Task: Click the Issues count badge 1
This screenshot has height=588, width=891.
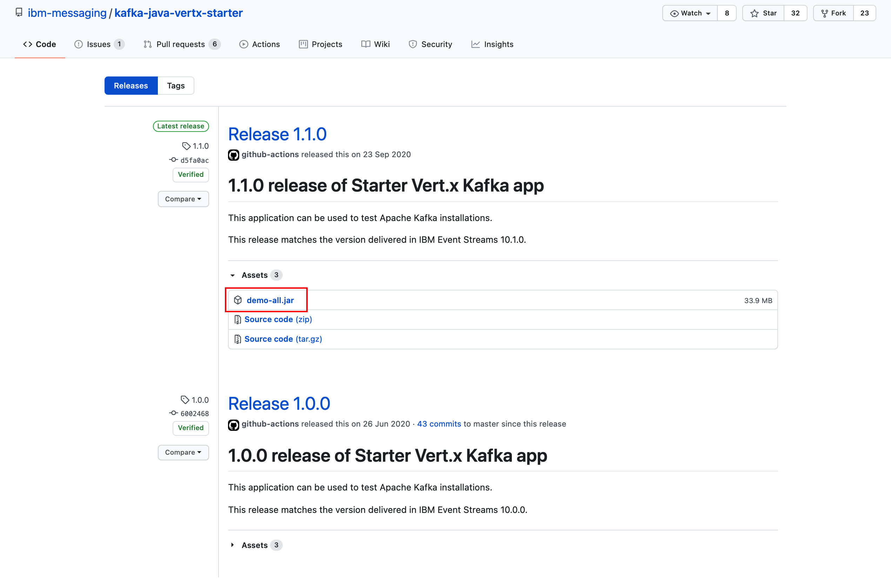Action: (119, 44)
